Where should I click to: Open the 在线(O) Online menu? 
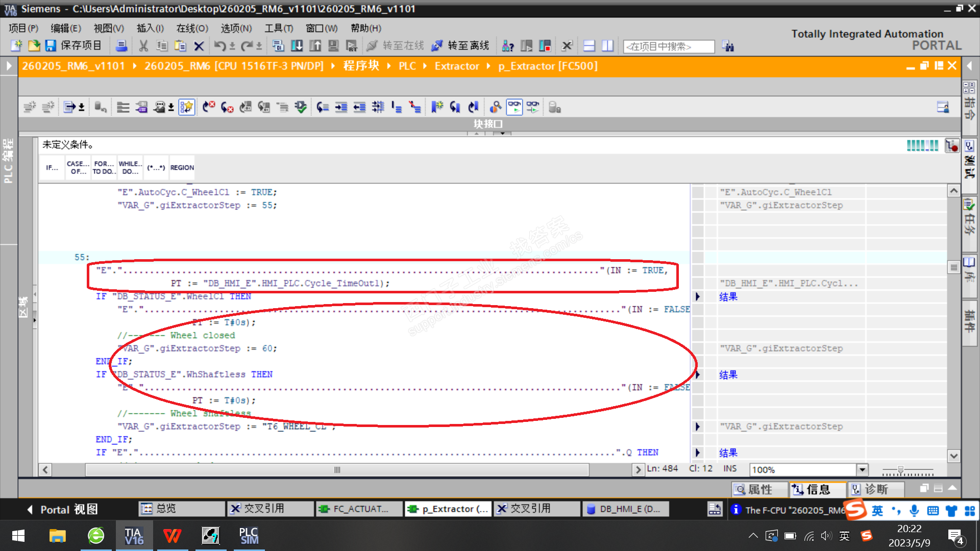192,28
